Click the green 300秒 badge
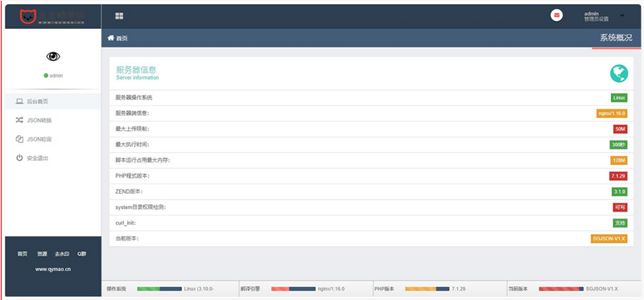The height and width of the screenshot is (300, 644). pyautogui.click(x=618, y=145)
